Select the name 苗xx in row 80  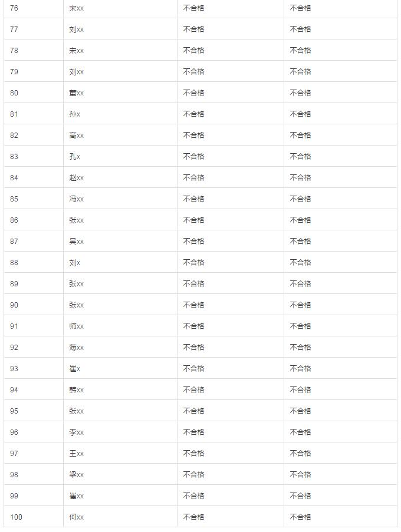pyautogui.click(x=77, y=93)
